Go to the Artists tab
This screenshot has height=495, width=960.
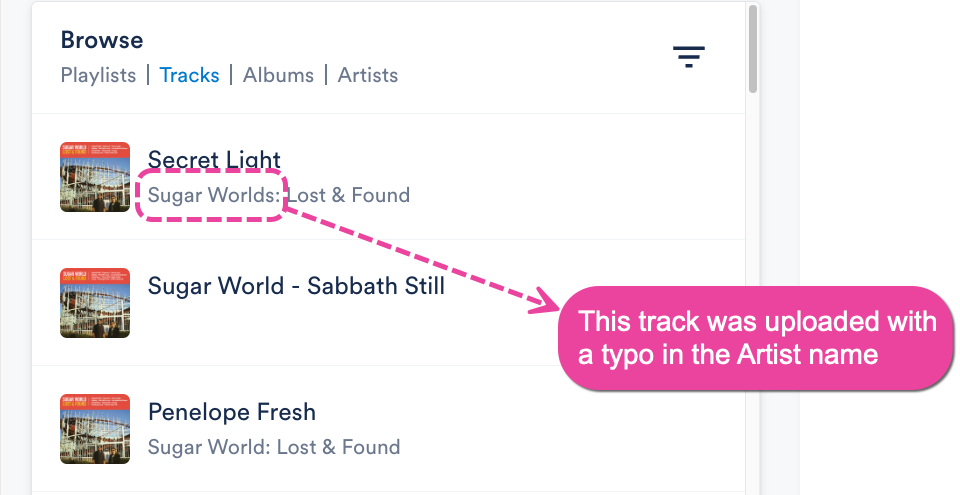(x=367, y=75)
